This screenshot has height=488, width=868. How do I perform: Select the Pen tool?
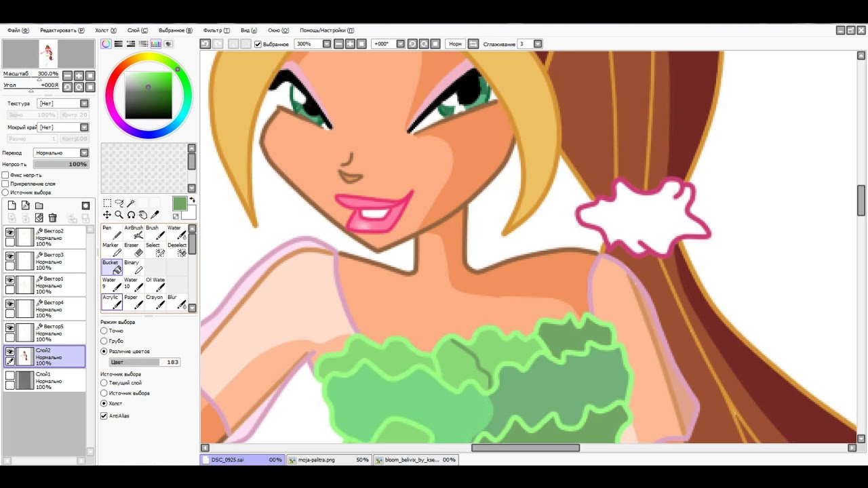[x=112, y=232]
